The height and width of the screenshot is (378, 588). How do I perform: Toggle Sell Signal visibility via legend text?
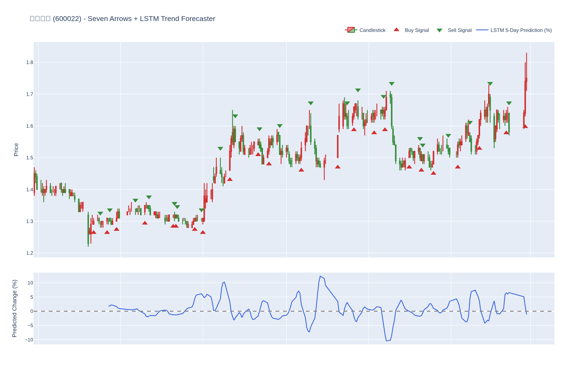pyautogui.click(x=459, y=30)
